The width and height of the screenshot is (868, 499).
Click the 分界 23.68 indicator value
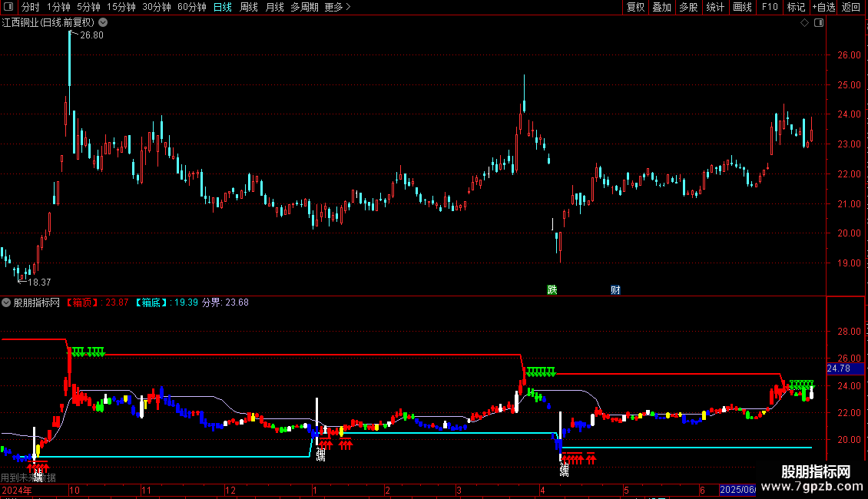point(225,302)
